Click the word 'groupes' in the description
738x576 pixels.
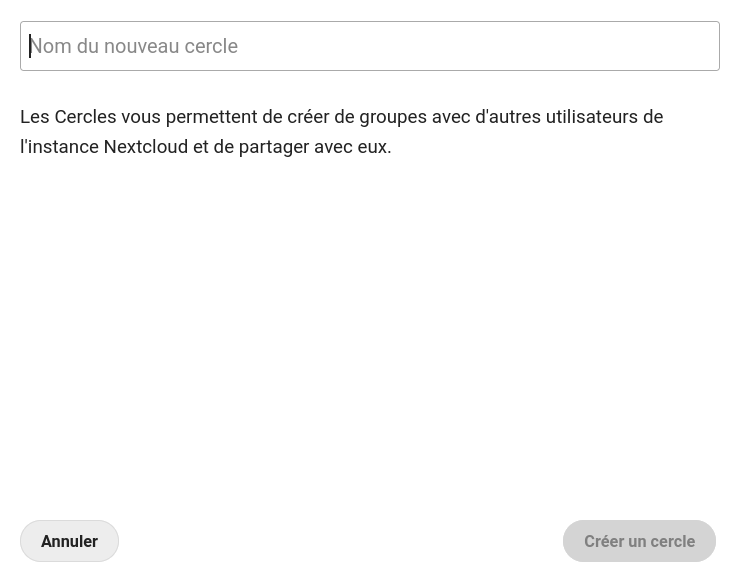point(393,117)
